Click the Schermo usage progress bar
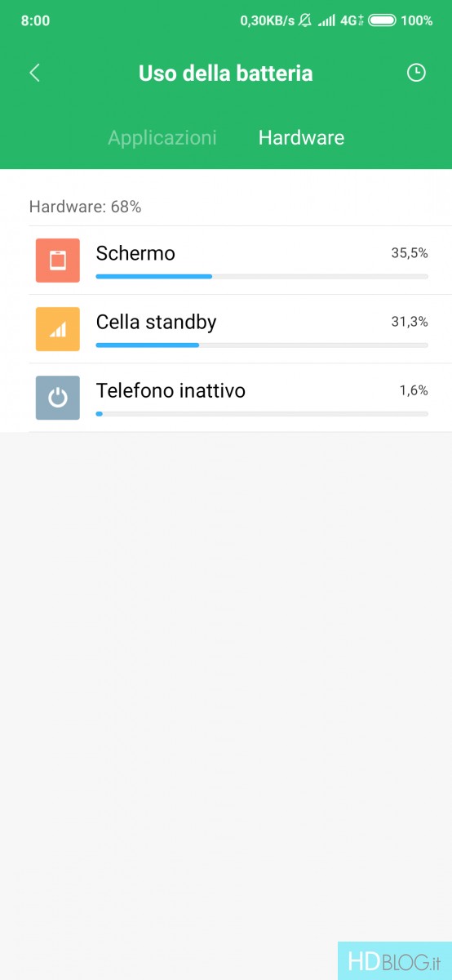This screenshot has height=980, width=452. tap(262, 277)
